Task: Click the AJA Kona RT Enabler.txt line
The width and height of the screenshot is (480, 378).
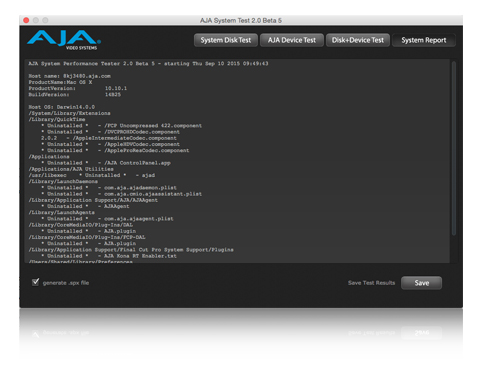Action: click(109, 256)
